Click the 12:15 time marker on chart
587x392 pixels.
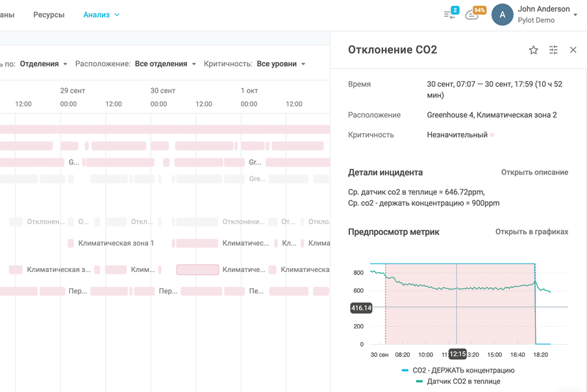tap(457, 354)
